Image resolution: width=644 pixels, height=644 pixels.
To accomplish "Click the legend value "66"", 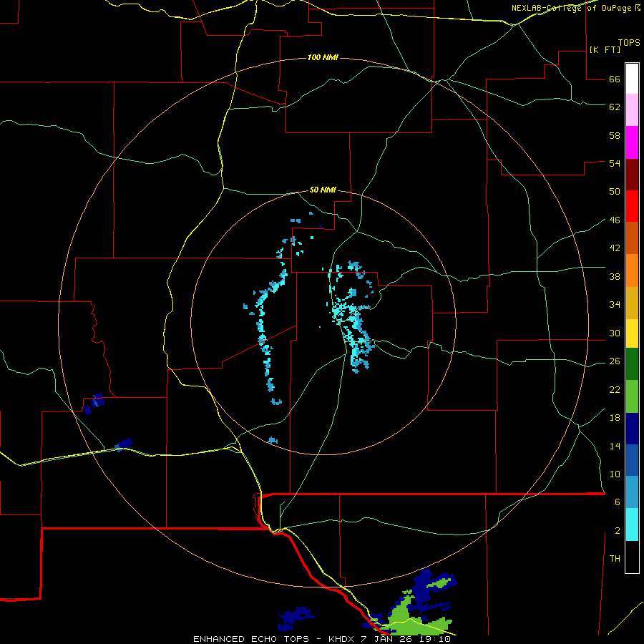I will 615,79.
